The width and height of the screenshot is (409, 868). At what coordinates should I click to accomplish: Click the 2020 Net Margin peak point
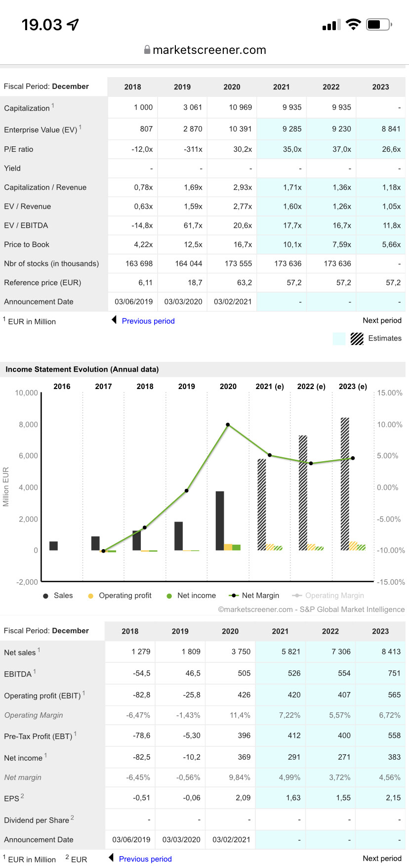[x=228, y=425]
